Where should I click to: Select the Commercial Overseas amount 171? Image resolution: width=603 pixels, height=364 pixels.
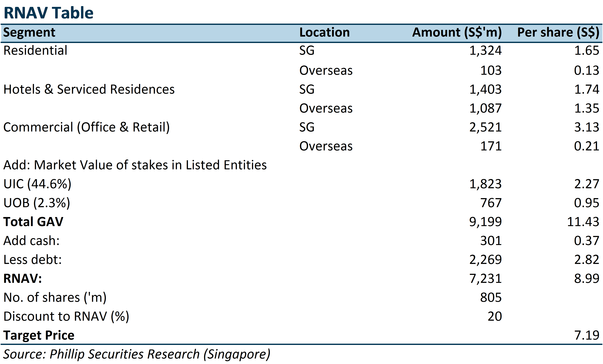pyautogui.click(x=491, y=146)
